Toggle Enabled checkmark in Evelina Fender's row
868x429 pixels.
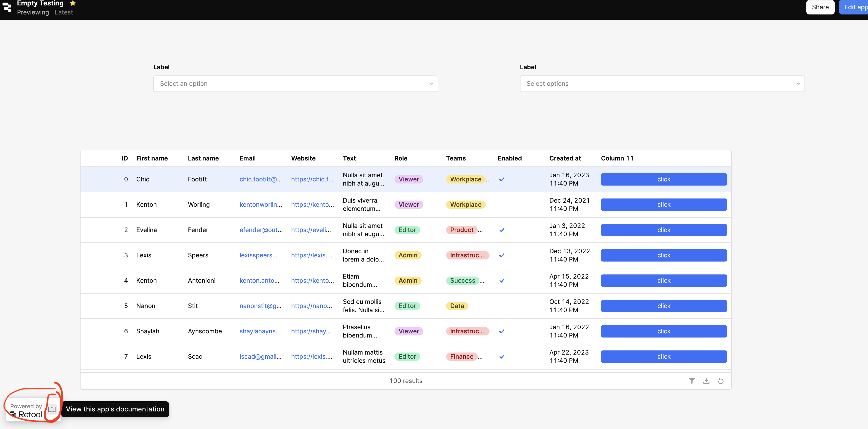[x=502, y=230]
